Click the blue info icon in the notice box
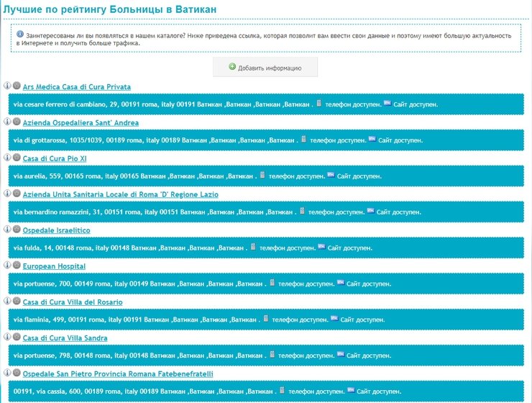This screenshot has width=532, height=403. click(x=20, y=35)
